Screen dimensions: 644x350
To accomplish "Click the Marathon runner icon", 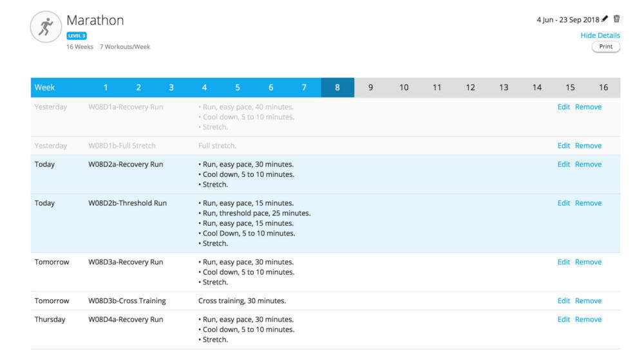I will point(46,27).
